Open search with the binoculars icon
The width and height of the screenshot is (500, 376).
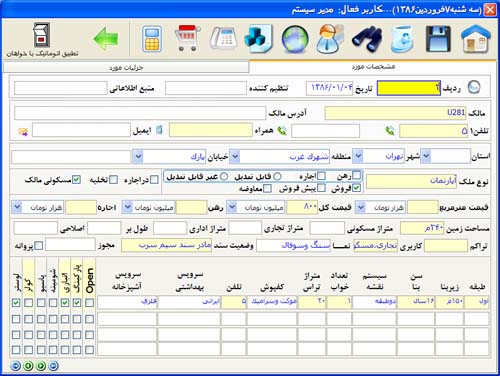click(367, 40)
